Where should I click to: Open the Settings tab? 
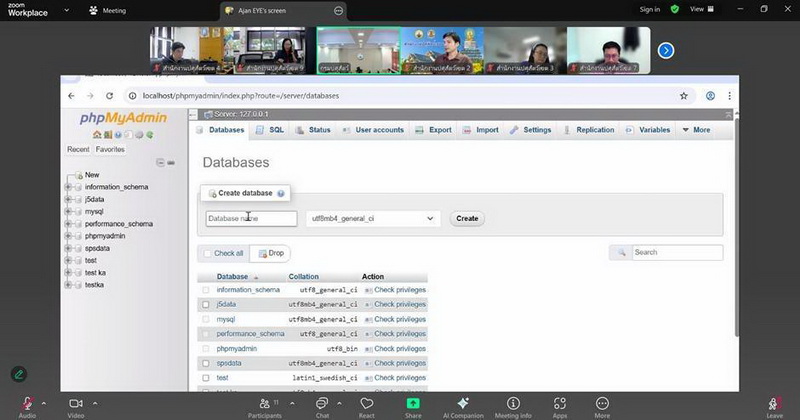[531, 130]
